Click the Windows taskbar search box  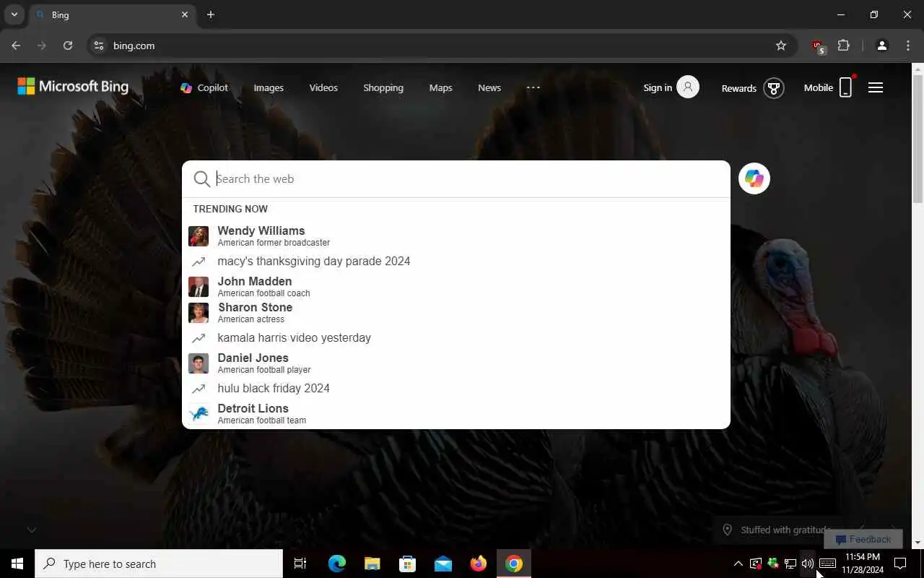pyautogui.click(x=159, y=564)
